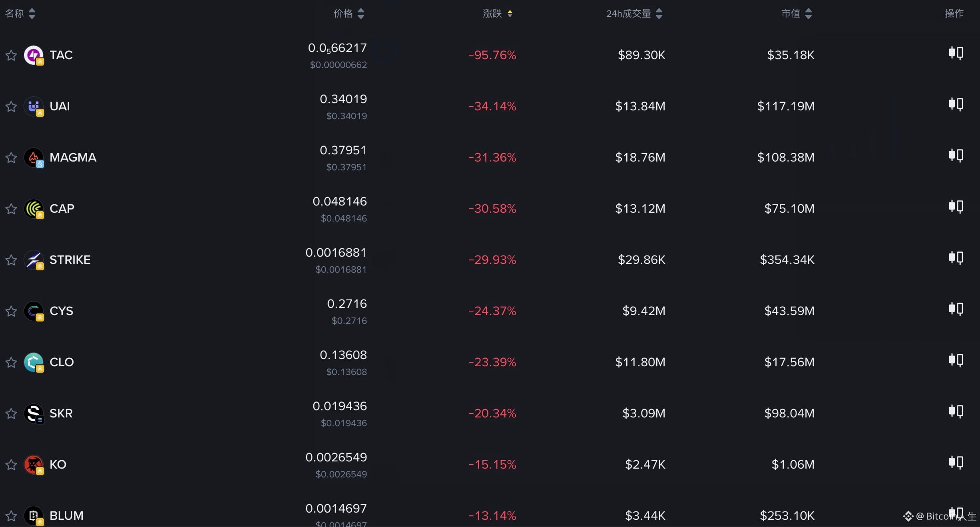The width and height of the screenshot is (980, 527).
Task: Open the candlestick chart icon for UAI
Action: click(956, 104)
